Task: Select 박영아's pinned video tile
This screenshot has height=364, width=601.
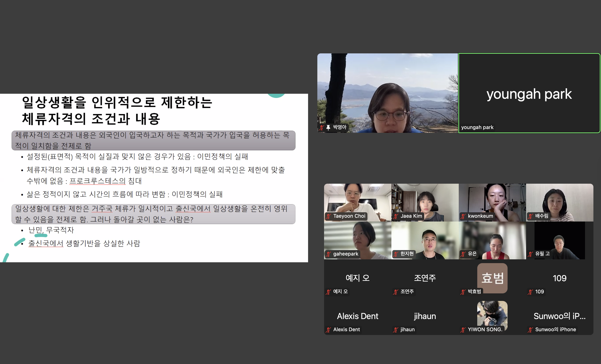Action: (x=388, y=93)
